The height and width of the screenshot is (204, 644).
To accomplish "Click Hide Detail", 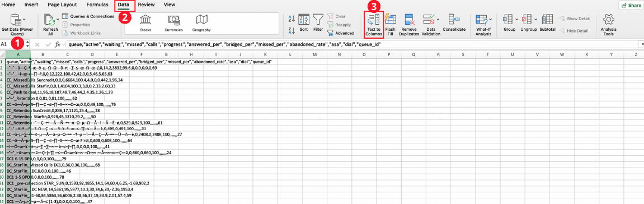I will [574, 31].
